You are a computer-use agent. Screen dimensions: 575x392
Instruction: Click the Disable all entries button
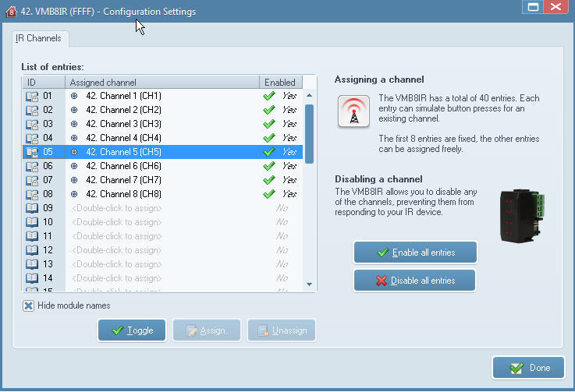pos(415,281)
